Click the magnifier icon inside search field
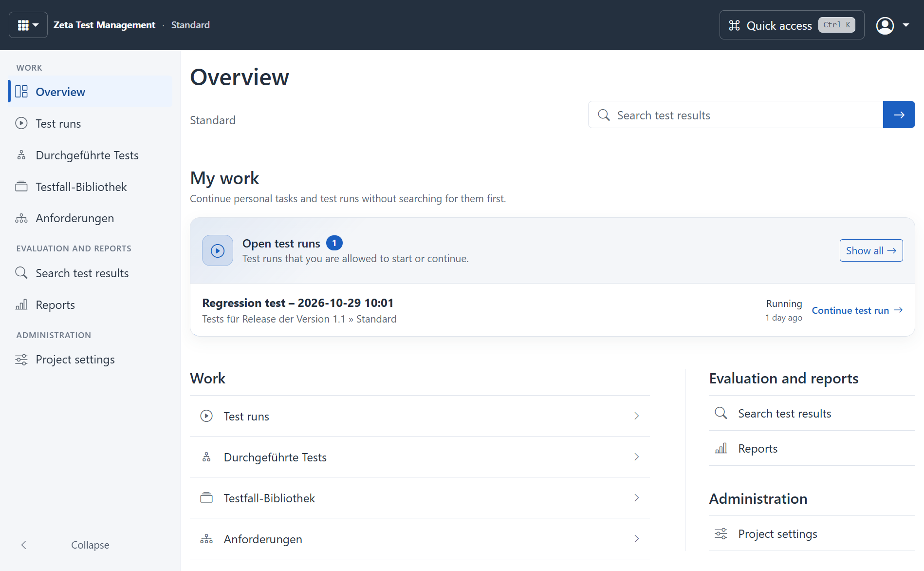 [604, 115]
